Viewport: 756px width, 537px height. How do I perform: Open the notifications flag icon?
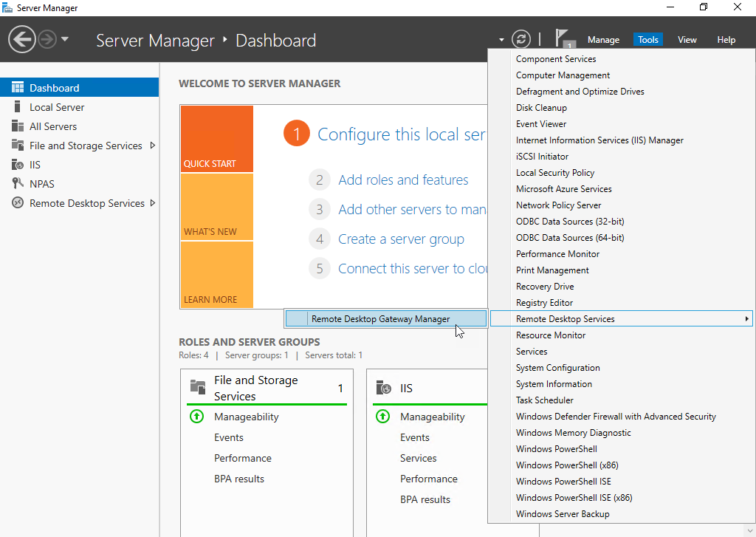point(564,38)
